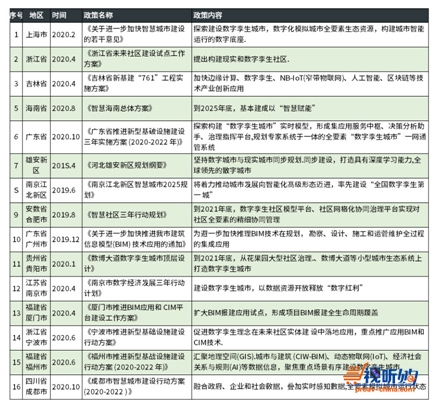Click the 福建省厦门市 region cell
437x405 pixels.
36,312
